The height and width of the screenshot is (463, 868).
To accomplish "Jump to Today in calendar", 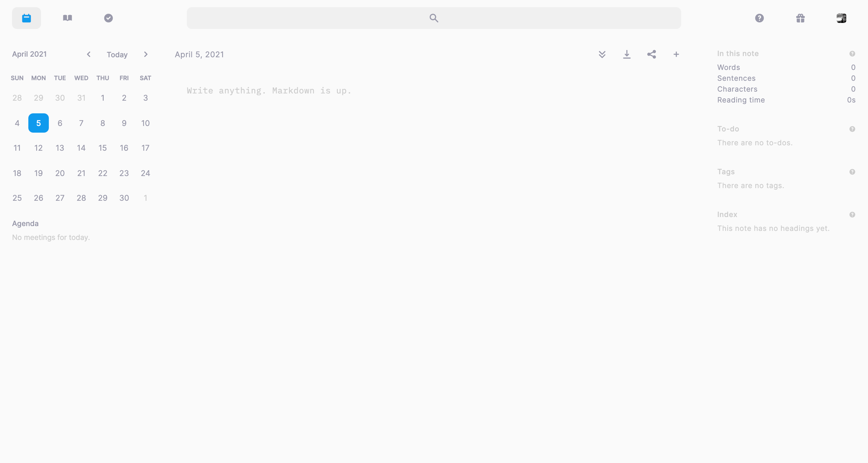I will pyautogui.click(x=117, y=55).
